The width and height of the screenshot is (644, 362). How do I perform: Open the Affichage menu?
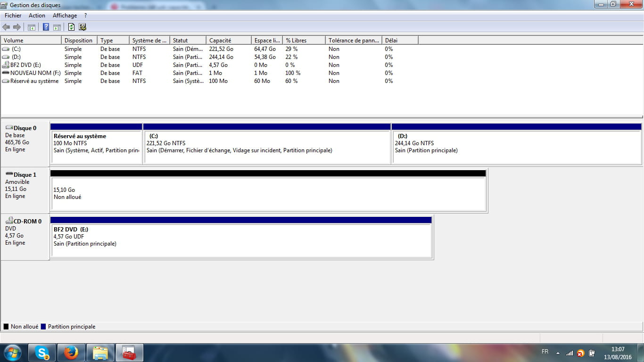tap(65, 16)
